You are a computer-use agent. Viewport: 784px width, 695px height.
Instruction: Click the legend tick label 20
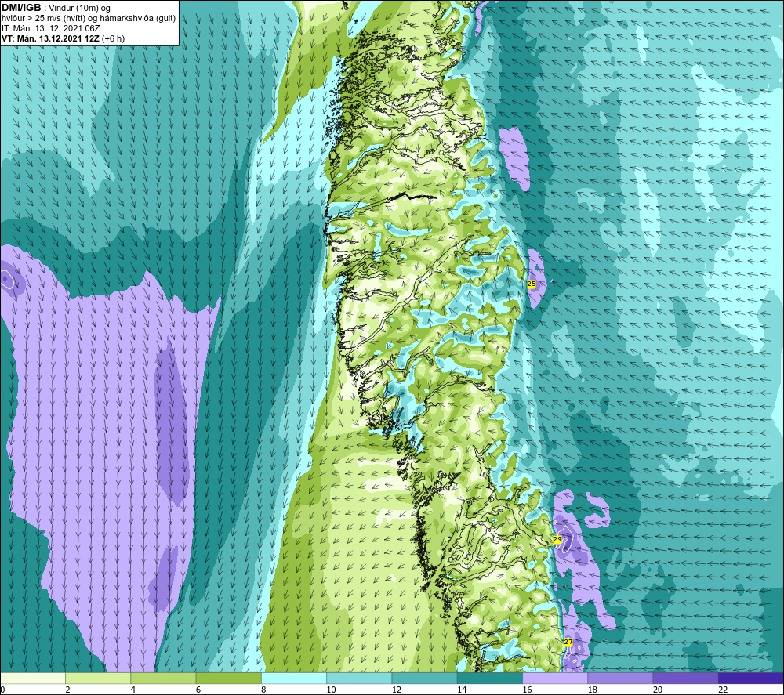[658, 690]
